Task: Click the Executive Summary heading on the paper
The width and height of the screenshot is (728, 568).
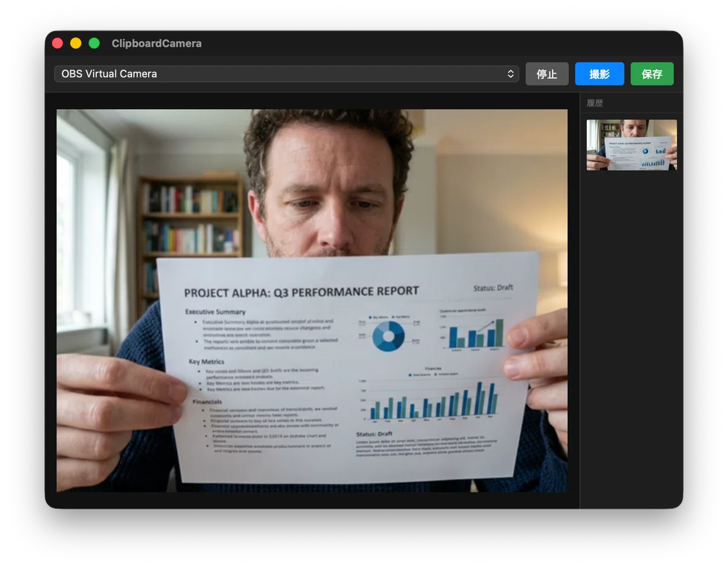Action: [215, 312]
